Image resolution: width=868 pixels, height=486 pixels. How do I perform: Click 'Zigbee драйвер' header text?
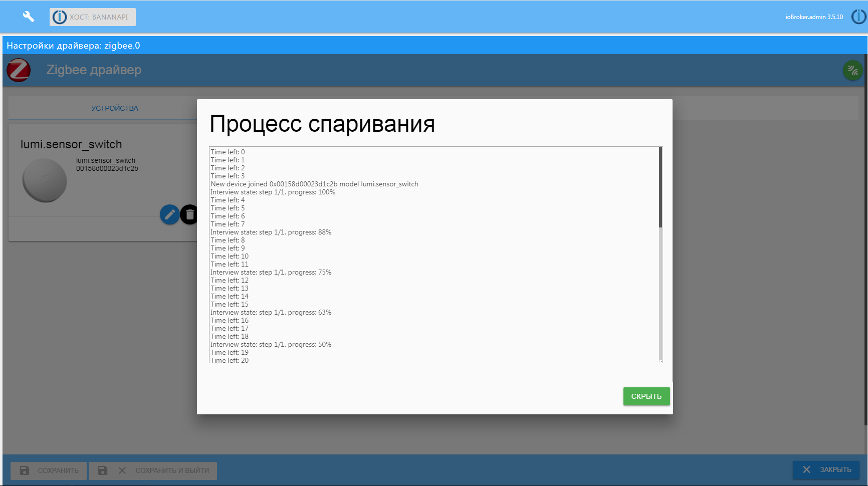94,70
